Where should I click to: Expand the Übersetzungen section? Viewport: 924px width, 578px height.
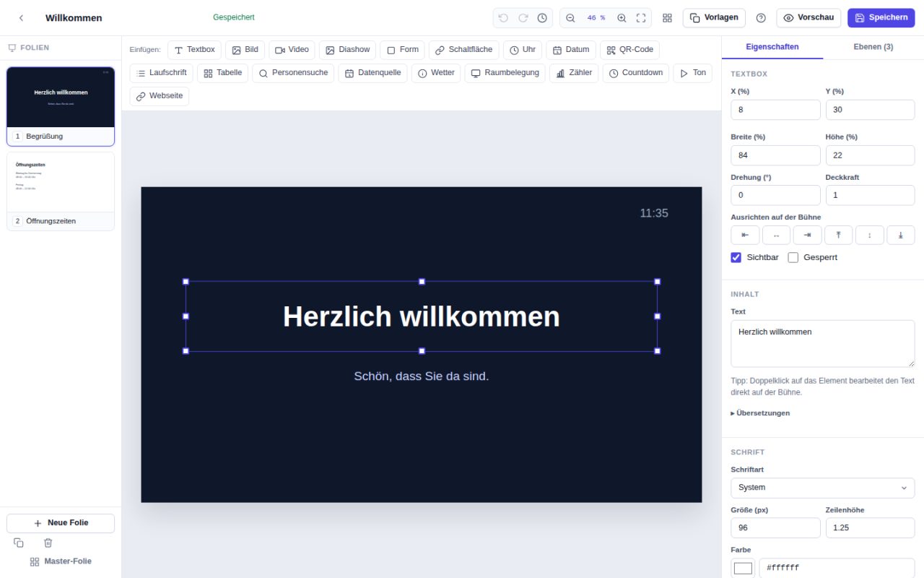pos(760,413)
